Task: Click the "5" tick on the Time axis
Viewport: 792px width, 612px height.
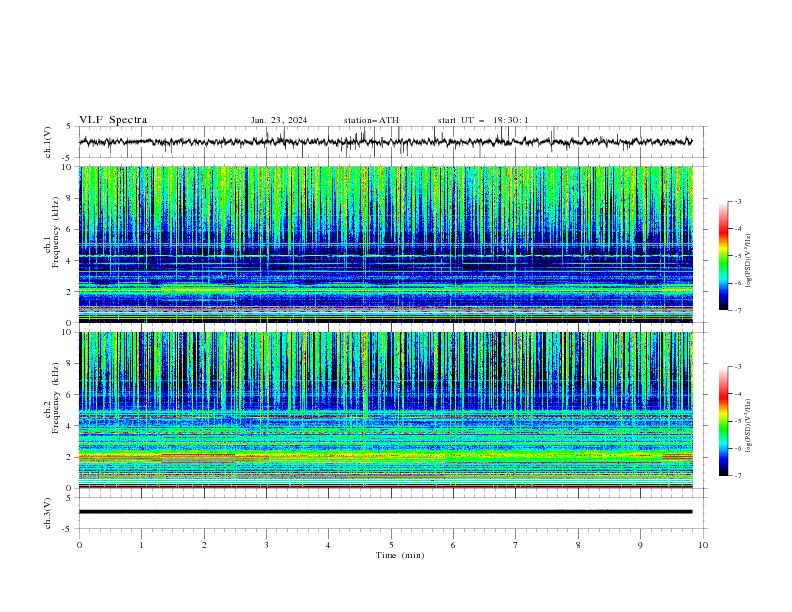Action: tap(391, 545)
